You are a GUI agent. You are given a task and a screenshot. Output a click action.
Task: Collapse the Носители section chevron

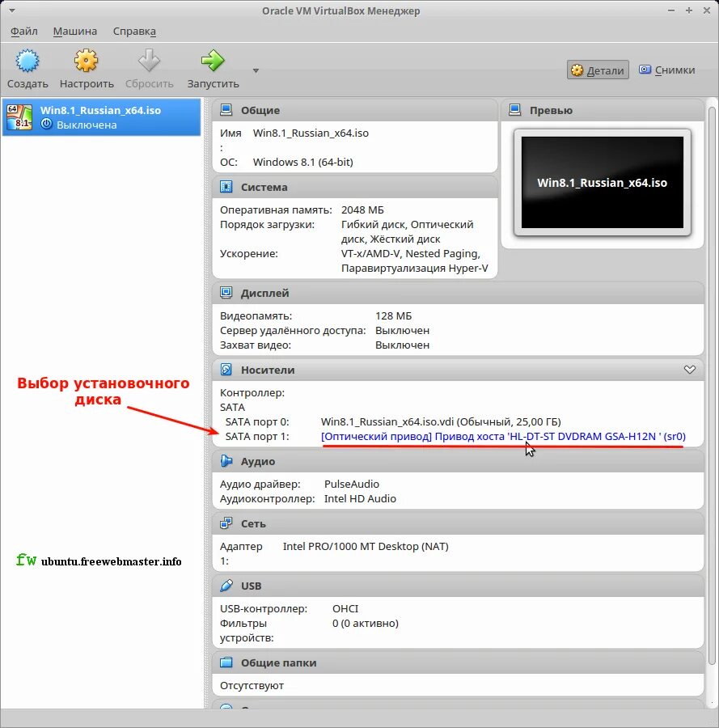[x=690, y=370]
